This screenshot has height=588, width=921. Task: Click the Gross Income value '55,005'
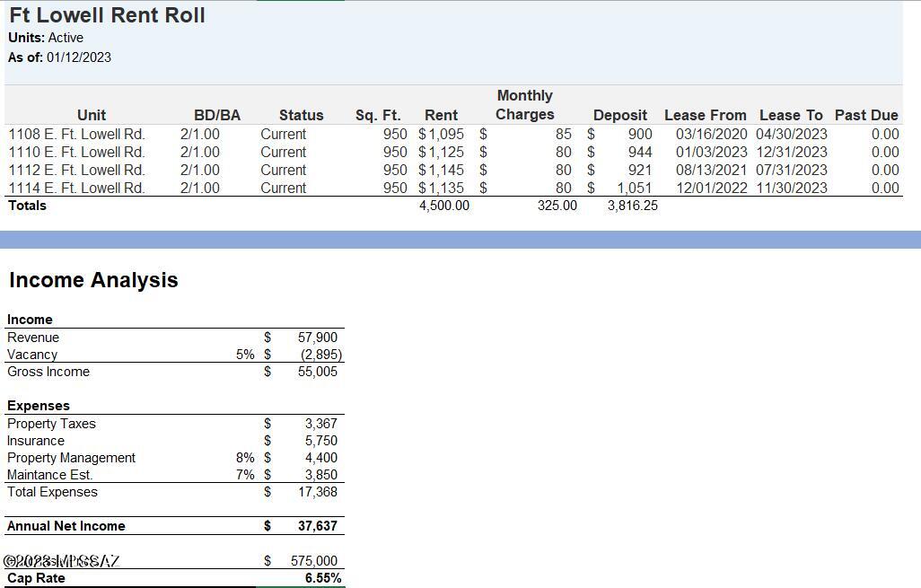(x=318, y=372)
